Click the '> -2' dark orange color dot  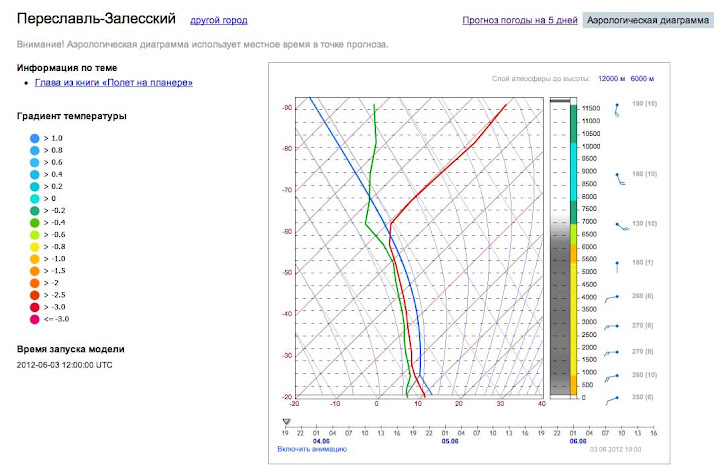34,283
